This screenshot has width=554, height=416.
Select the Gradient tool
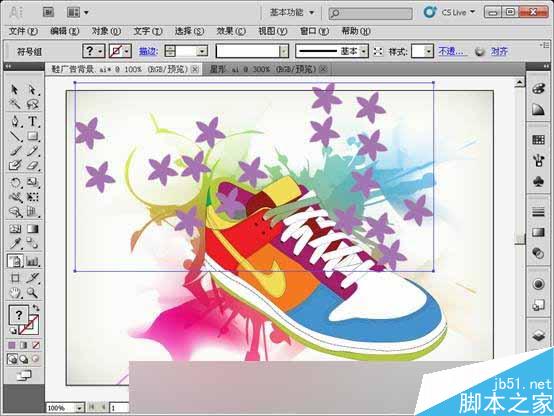(32, 229)
